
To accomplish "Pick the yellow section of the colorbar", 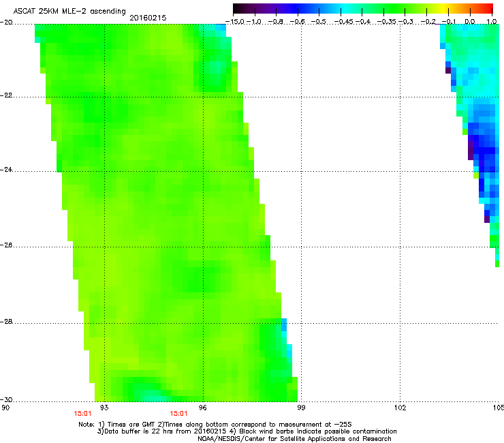I will click(x=445, y=8).
